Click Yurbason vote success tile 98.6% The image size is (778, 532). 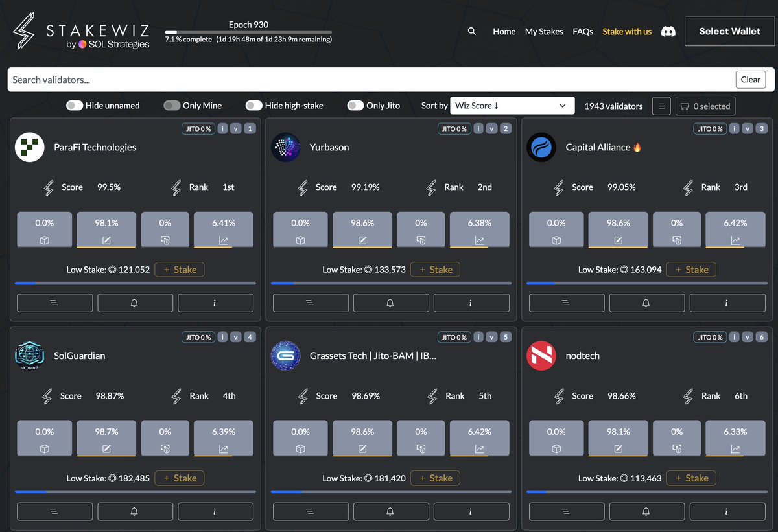(362, 230)
